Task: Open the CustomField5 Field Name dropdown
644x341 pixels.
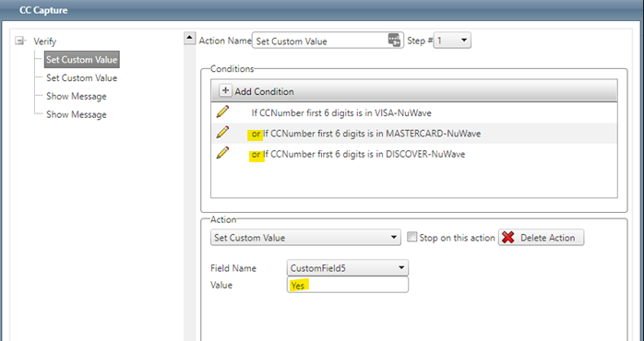Action: (348, 268)
